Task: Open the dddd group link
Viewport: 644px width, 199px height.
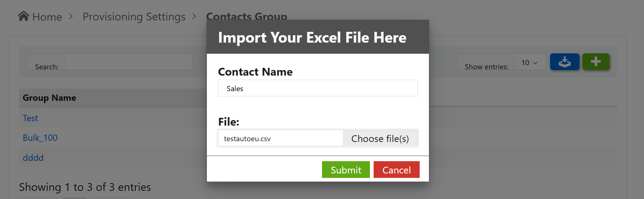Action: click(33, 158)
